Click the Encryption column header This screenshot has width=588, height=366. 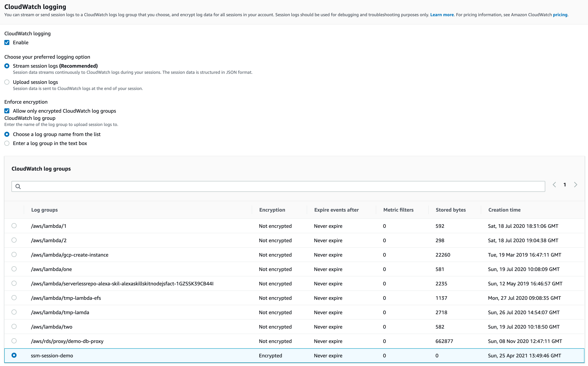[x=272, y=210]
